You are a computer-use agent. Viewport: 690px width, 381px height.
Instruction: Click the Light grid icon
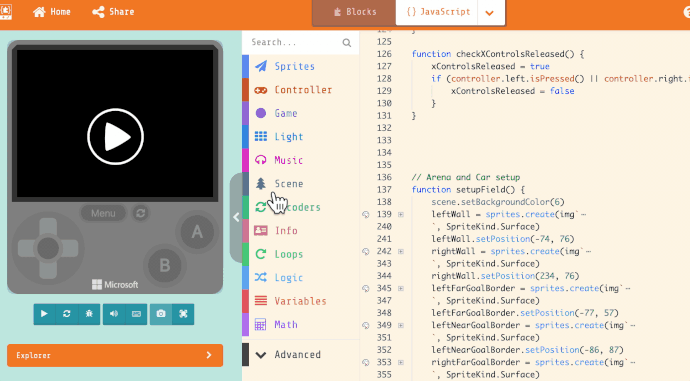coord(261,136)
